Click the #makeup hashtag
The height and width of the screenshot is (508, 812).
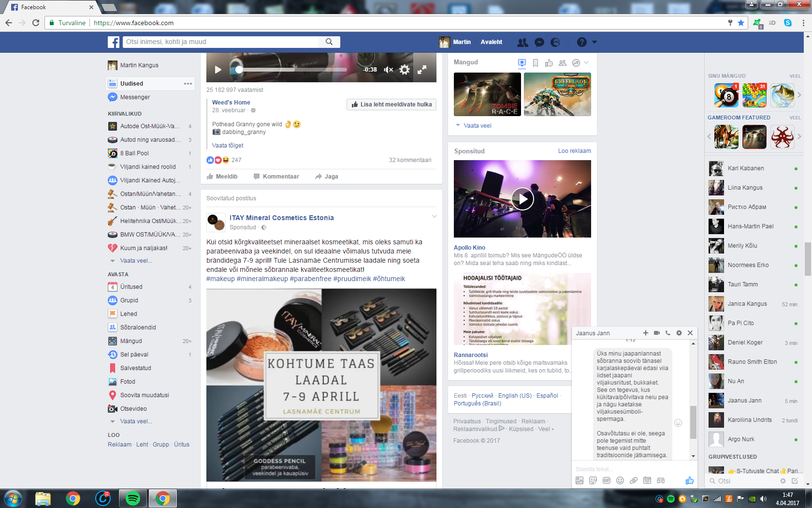pyautogui.click(x=220, y=279)
